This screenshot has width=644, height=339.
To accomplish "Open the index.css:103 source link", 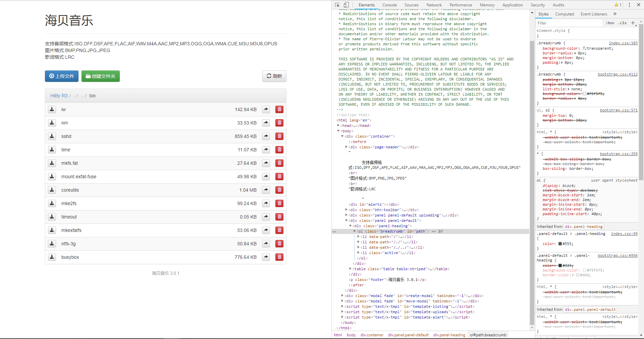I will [623, 43].
